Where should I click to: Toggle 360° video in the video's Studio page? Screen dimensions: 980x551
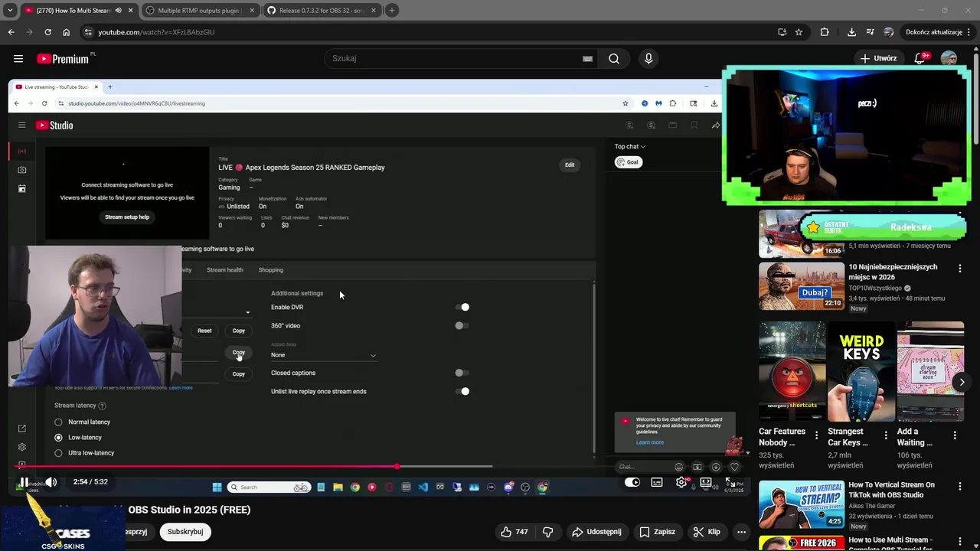point(462,325)
